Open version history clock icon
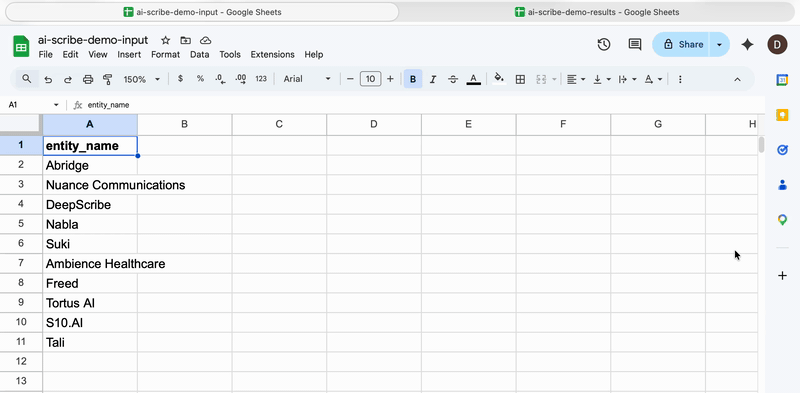 (604, 44)
